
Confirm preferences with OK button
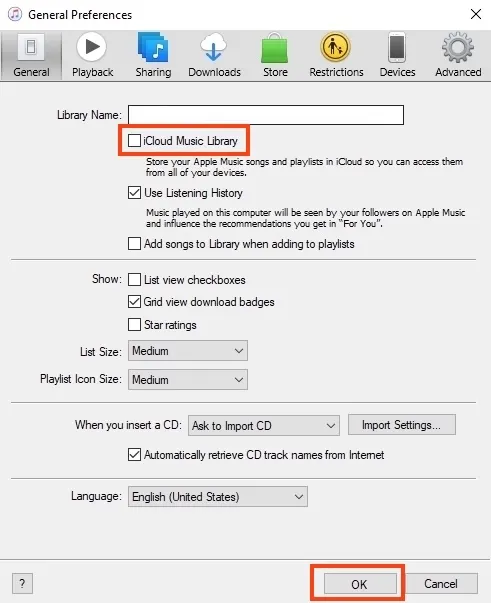360,584
